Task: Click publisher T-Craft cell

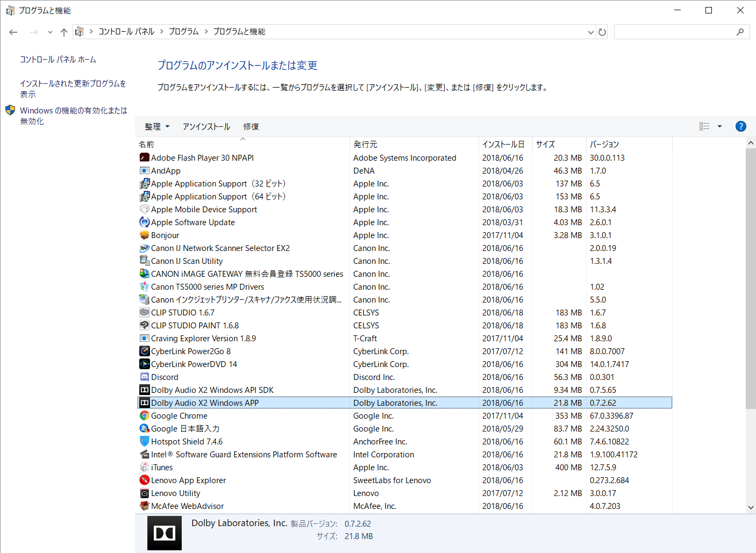Action: pyautogui.click(x=365, y=338)
